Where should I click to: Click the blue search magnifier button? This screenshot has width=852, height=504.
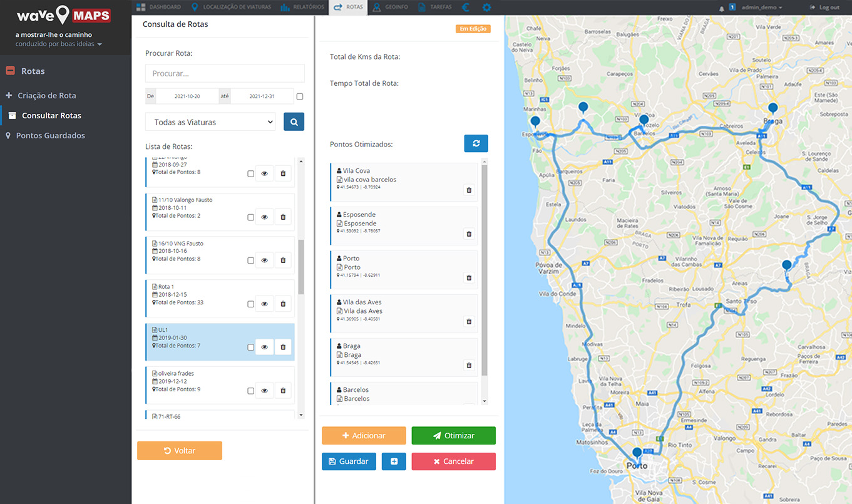pyautogui.click(x=294, y=121)
